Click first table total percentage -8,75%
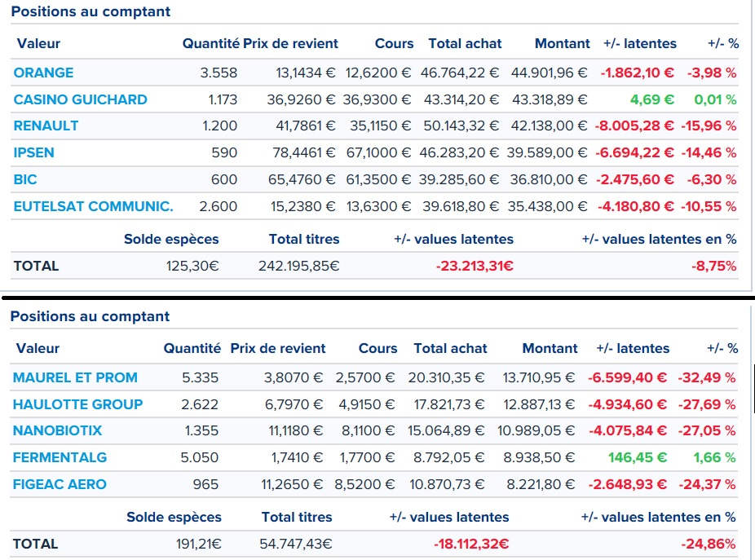Image resolution: width=755 pixels, height=560 pixels. pyautogui.click(x=714, y=266)
